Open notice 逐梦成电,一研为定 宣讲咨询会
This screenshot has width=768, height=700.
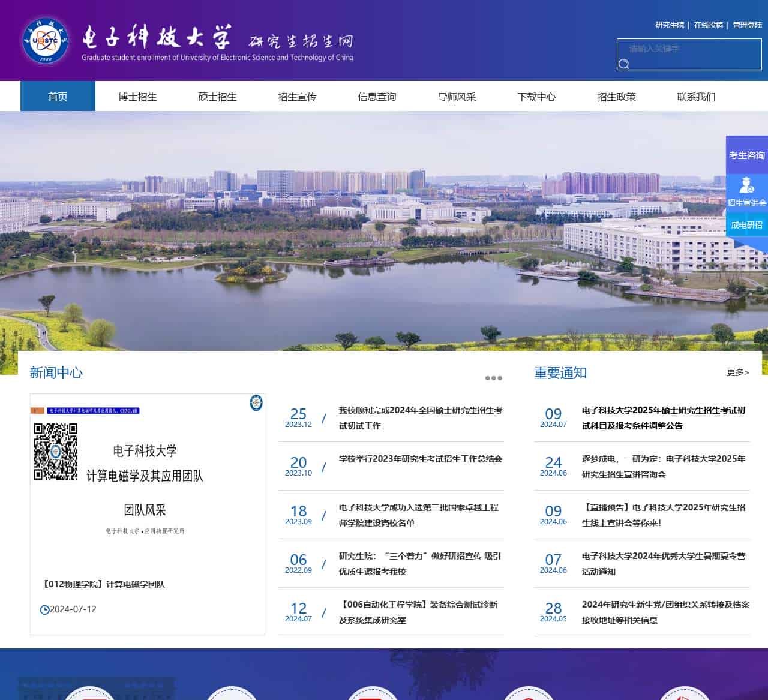coord(664,467)
